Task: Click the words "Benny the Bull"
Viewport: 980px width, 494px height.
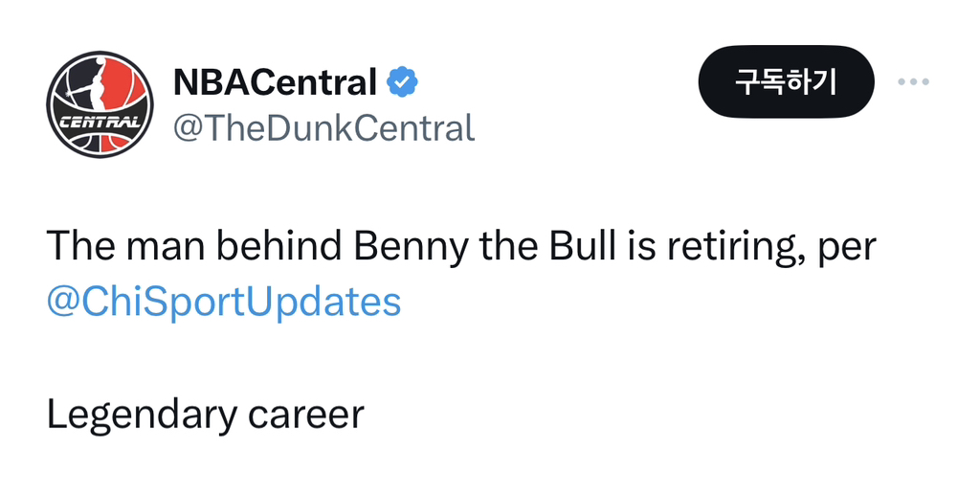Action: tap(486, 247)
